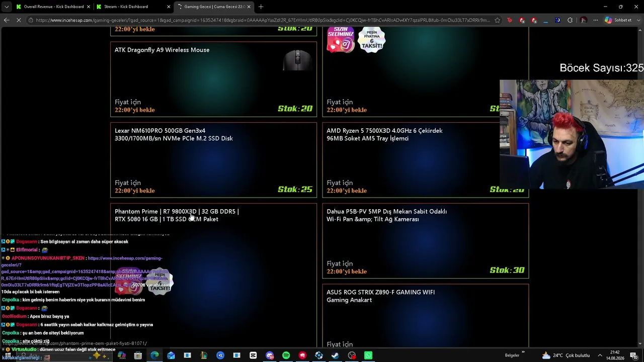Open the Lexar NM610PRO 500GB SSD product
Screen dimensions: 644x362
click(x=174, y=134)
